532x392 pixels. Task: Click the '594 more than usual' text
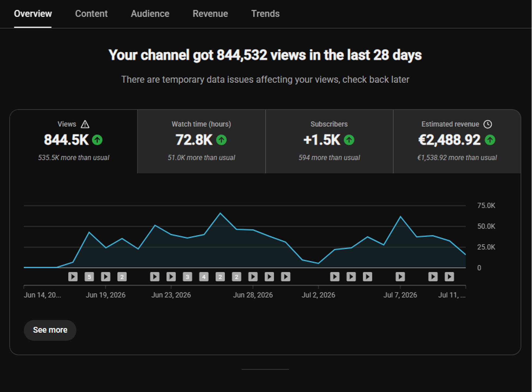pos(329,158)
